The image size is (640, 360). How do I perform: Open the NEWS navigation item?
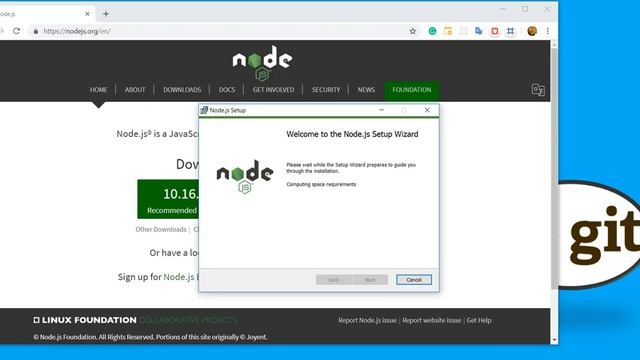[x=366, y=90]
